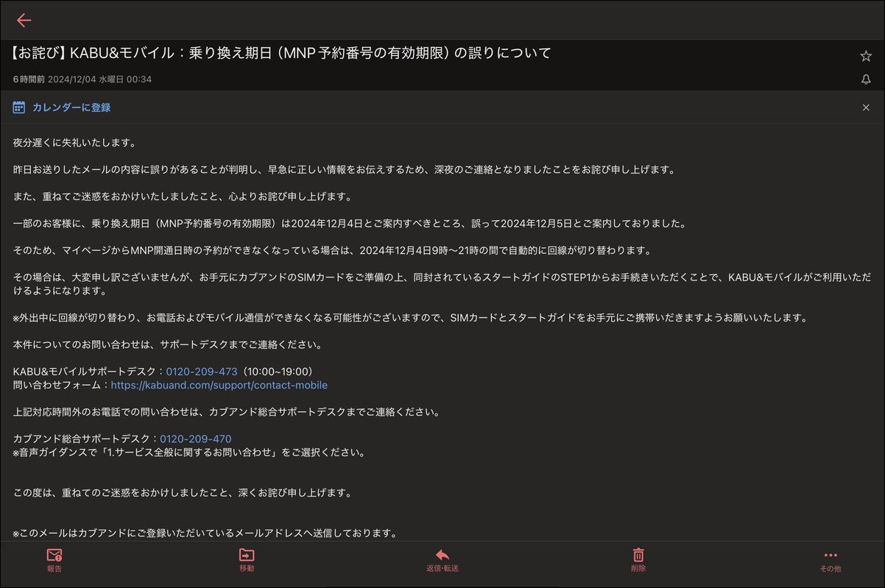885x588 pixels.
Task: Tap the calendar icon beside カレンダーに登録
Action: pos(19,107)
